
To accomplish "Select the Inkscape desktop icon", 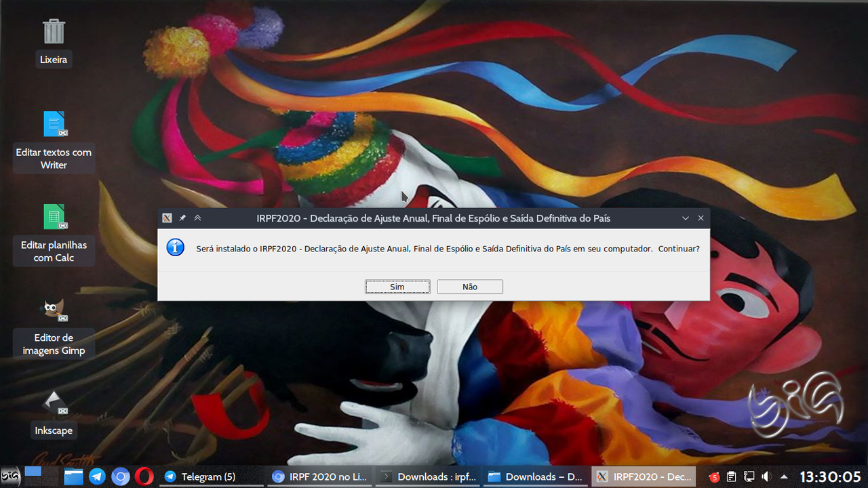I will (x=54, y=413).
